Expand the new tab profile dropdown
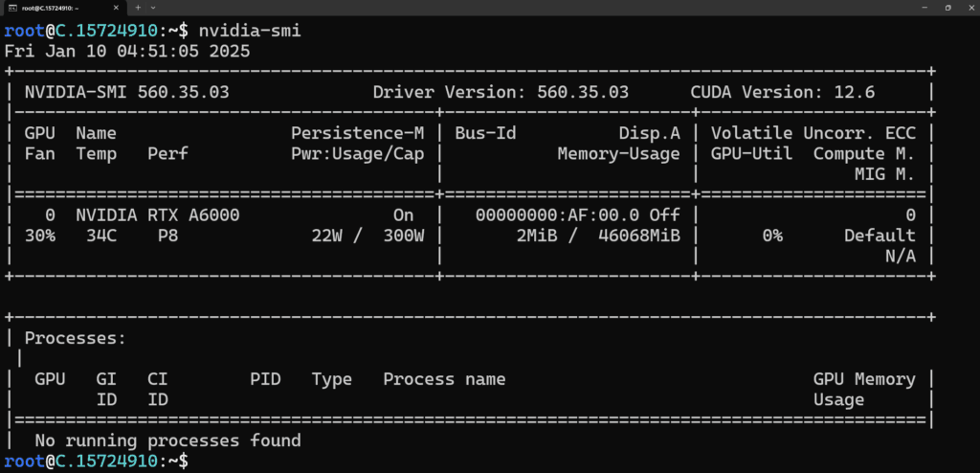Screen dimensions: 980x473 [x=153, y=8]
